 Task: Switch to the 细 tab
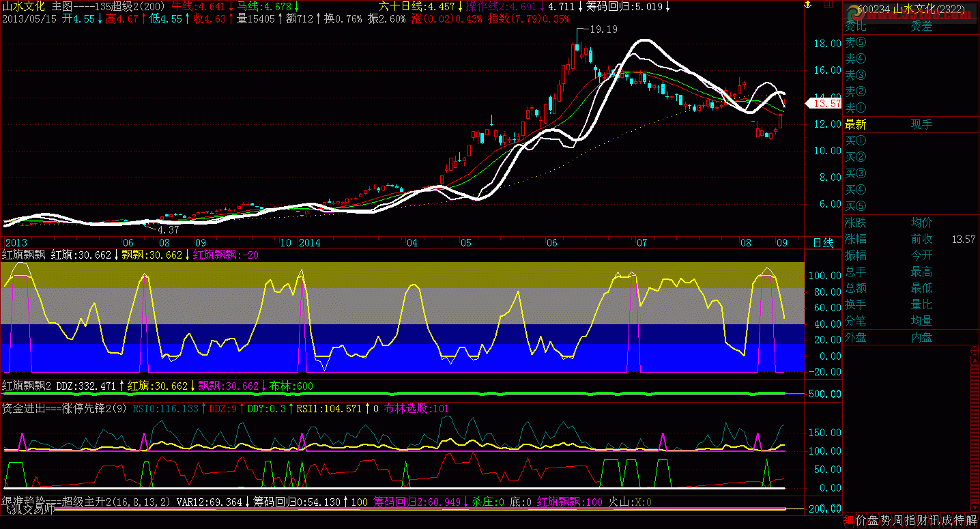tap(849, 520)
